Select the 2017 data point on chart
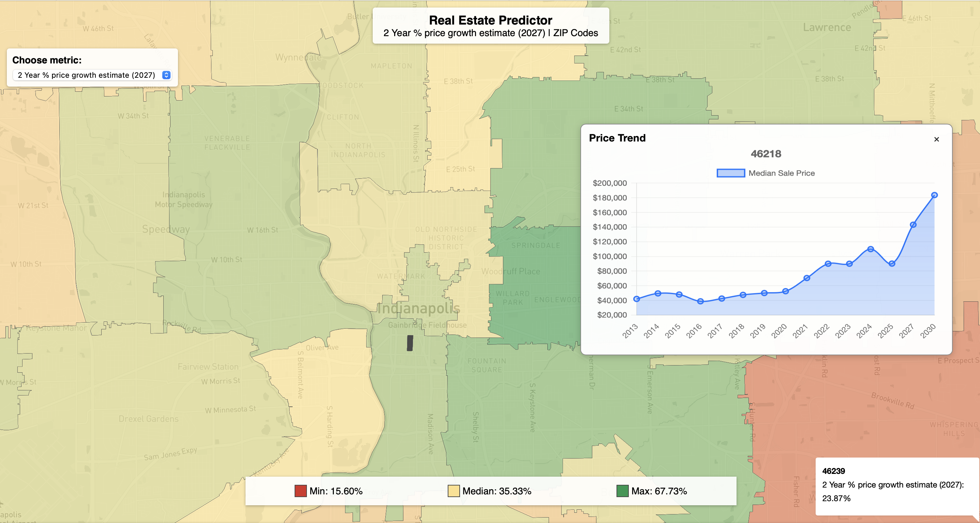980x523 pixels. pyautogui.click(x=721, y=299)
